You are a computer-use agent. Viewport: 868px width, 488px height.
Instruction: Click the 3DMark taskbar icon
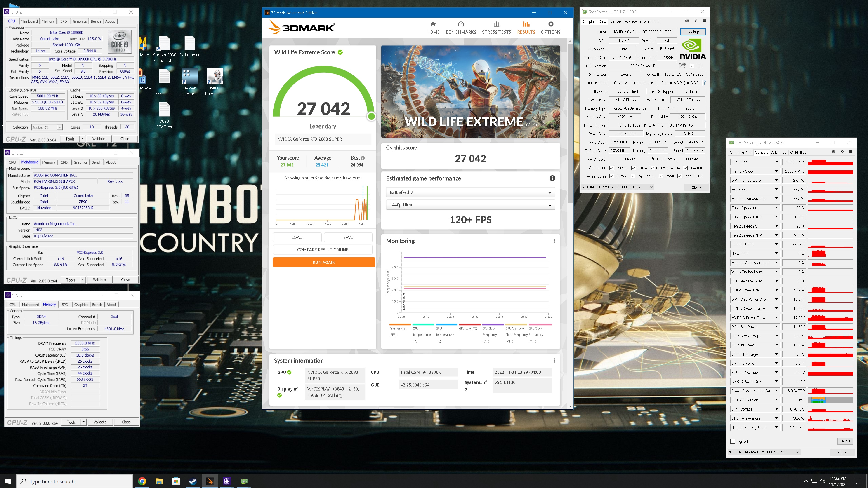pos(210,481)
